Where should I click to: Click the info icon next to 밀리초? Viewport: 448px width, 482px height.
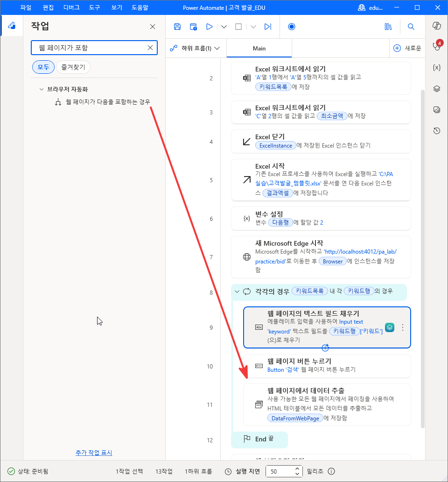(331, 471)
